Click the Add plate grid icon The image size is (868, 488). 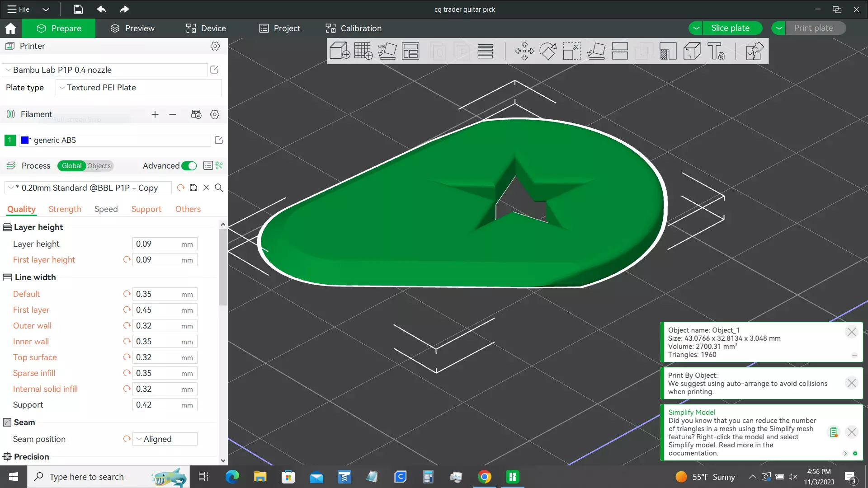tap(363, 51)
